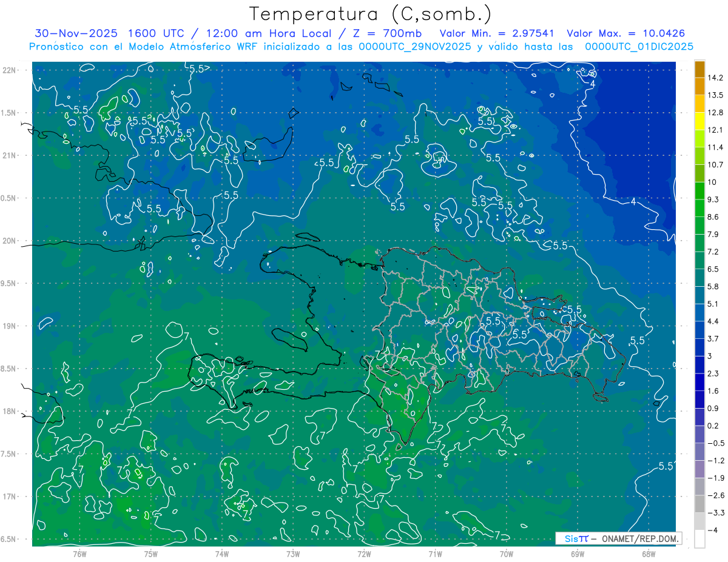Click the '74W' longitude axis label

pos(222,554)
